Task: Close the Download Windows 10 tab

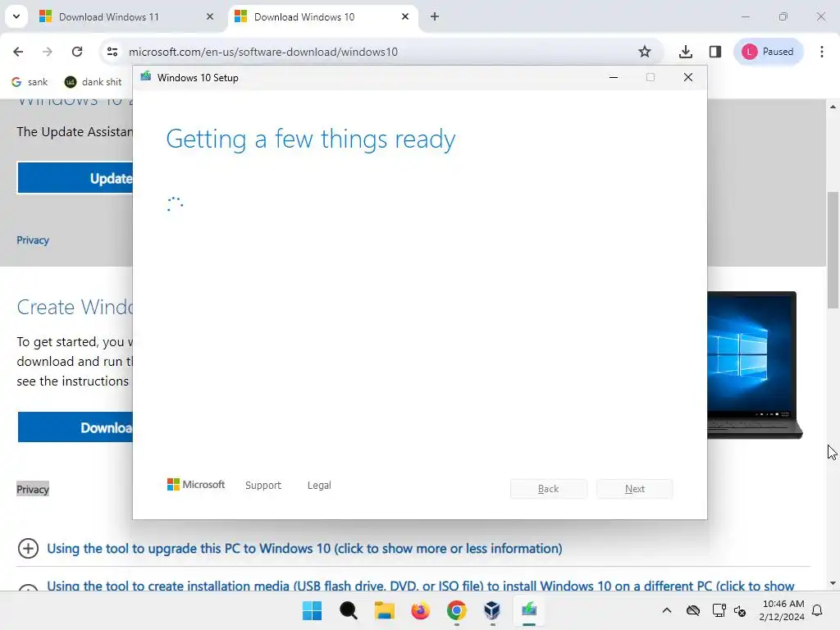Action: click(x=405, y=16)
